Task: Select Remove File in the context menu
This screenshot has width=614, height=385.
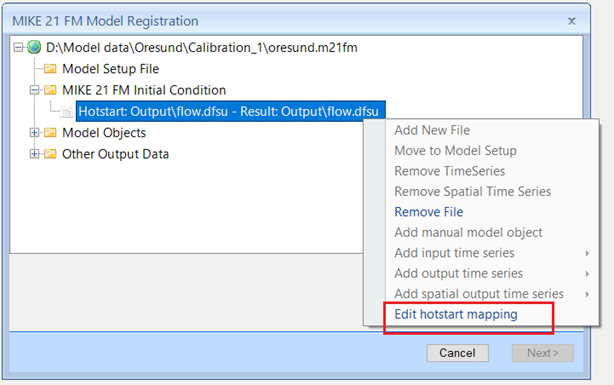Action: click(429, 212)
